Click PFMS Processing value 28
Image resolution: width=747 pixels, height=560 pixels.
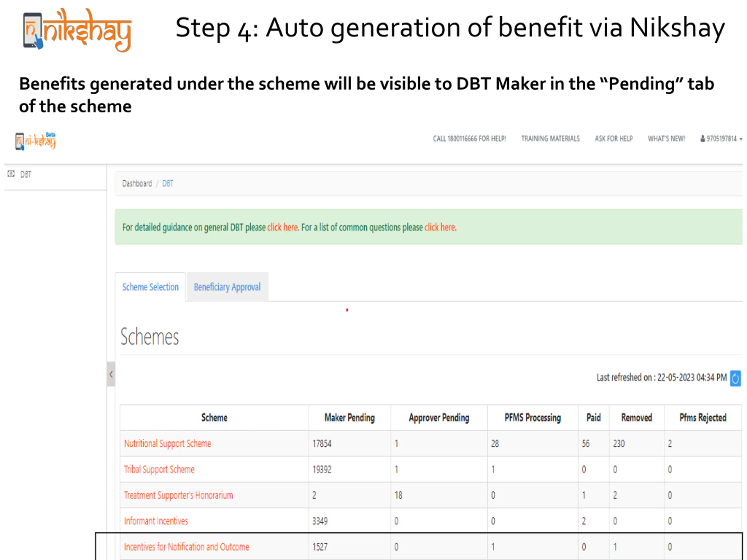[495, 444]
